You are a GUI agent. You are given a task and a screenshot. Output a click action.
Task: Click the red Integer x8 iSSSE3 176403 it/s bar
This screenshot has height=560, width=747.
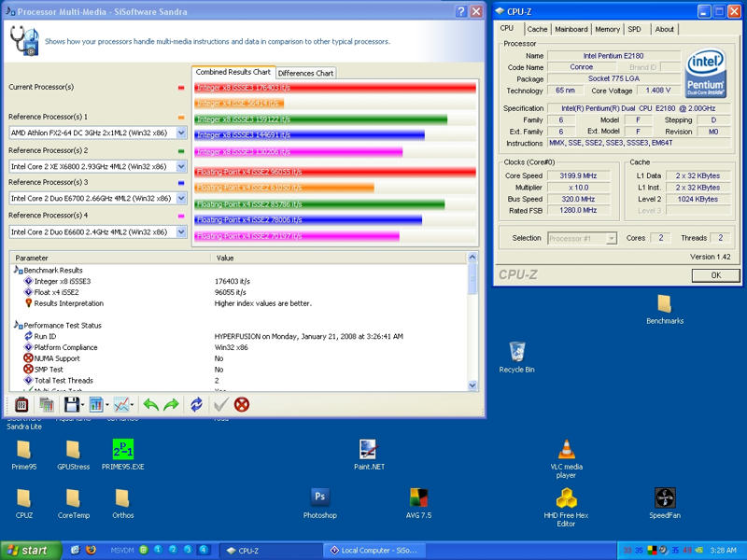tap(335, 88)
